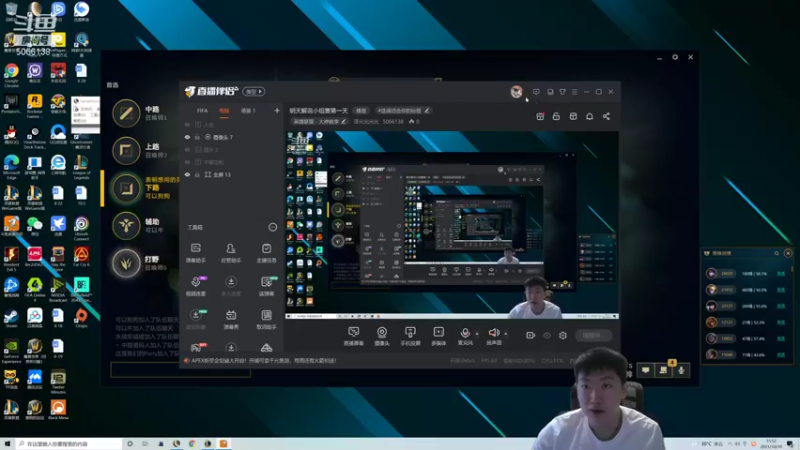Click League client chat input box
Image resolution: width=800 pixels, height=450 pixels.
(181, 370)
